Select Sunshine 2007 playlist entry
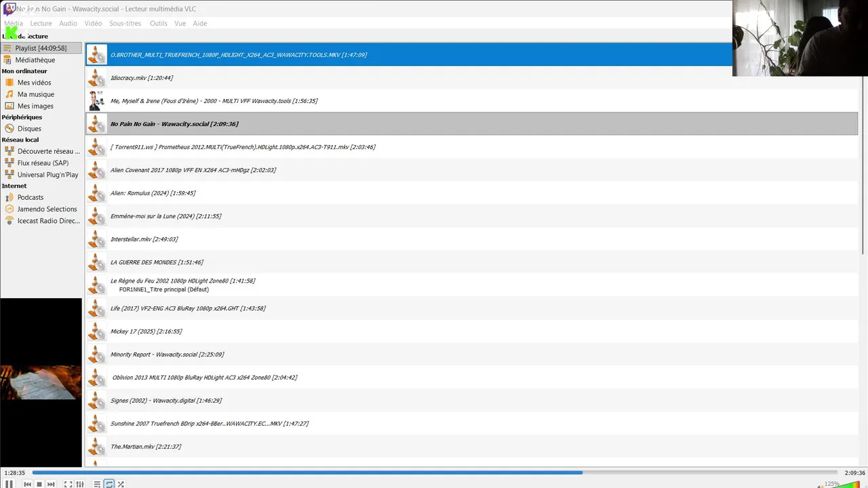868x488 pixels. (471, 424)
